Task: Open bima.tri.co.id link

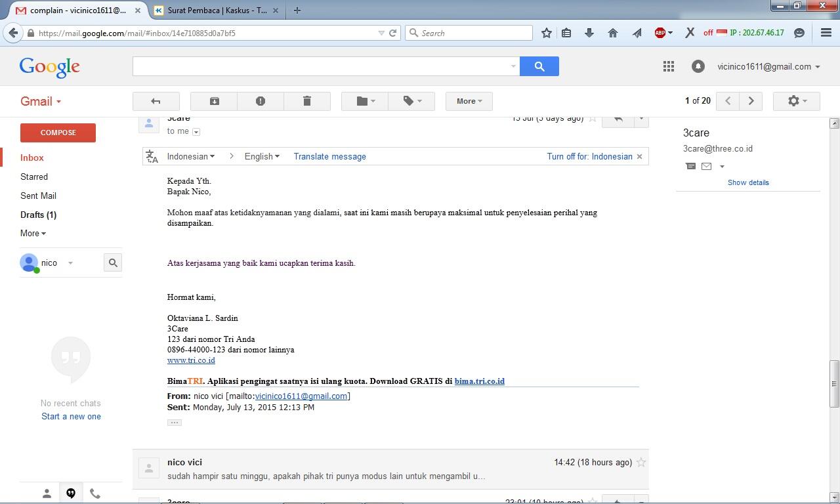Action: [480, 381]
